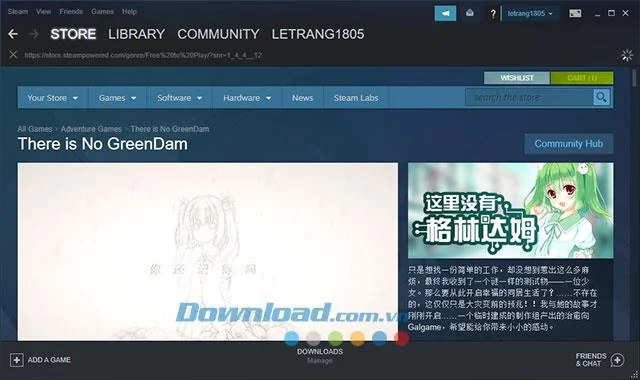Open DOWNLOADS Manage
Image resolution: width=640 pixels, height=380 pixels.
[x=320, y=356]
